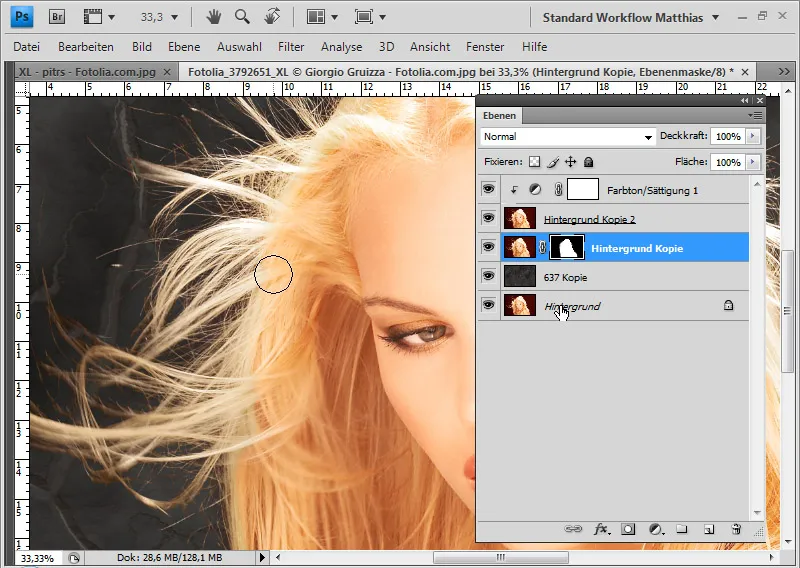Show hidden document tabs with double arrow
Viewport: 800px width, 568px height.
tap(784, 72)
